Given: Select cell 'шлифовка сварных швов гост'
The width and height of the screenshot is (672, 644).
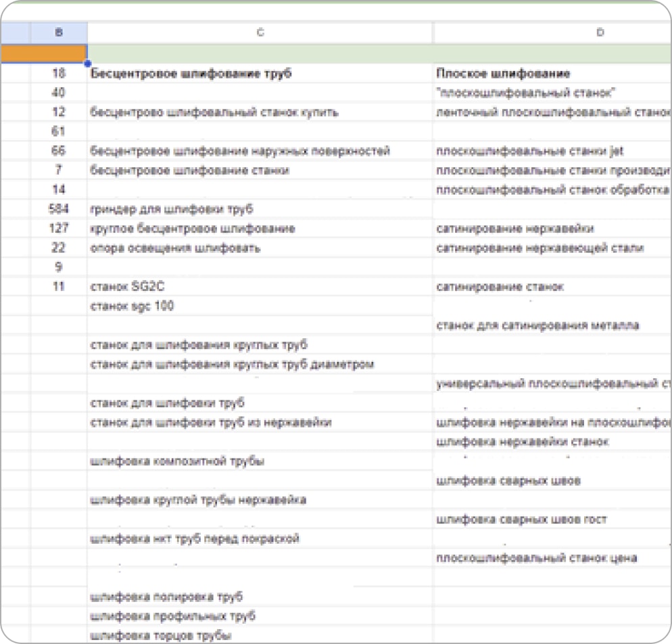Looking at the screenshot, I should click(x=552, y=520).
